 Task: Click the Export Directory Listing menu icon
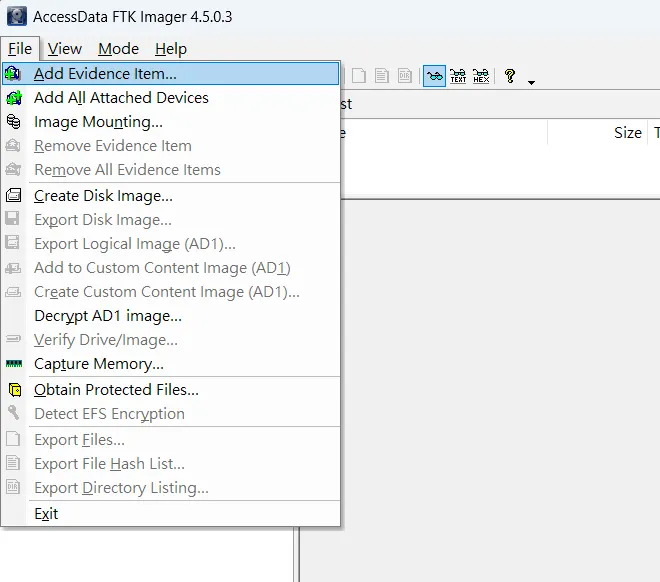[13, 487]
